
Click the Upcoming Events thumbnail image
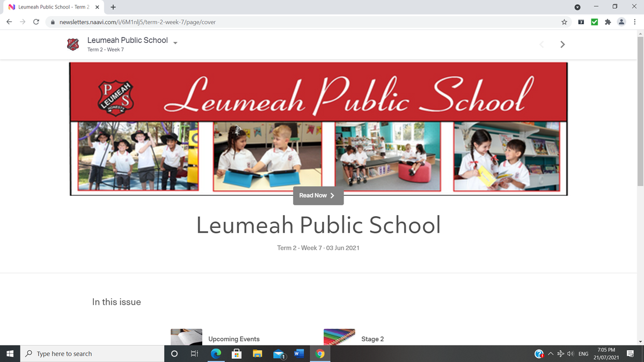point(186,337)
